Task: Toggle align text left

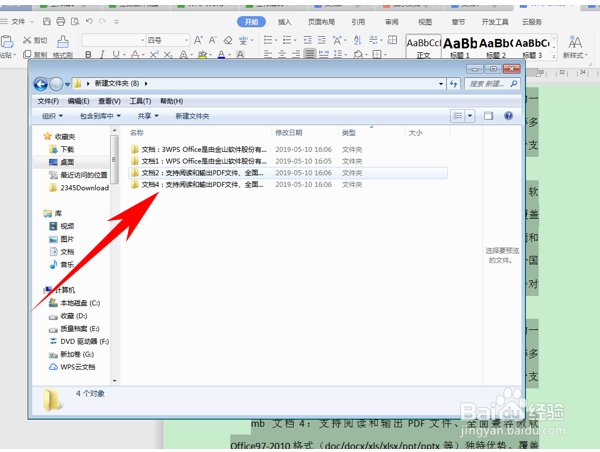Action: point(268,54)
